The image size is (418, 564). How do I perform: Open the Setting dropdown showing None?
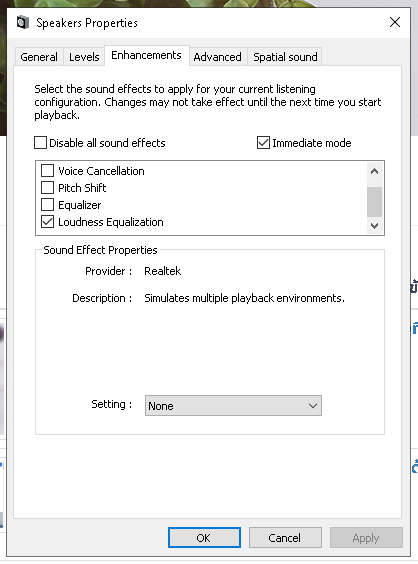tap(233, 406)
